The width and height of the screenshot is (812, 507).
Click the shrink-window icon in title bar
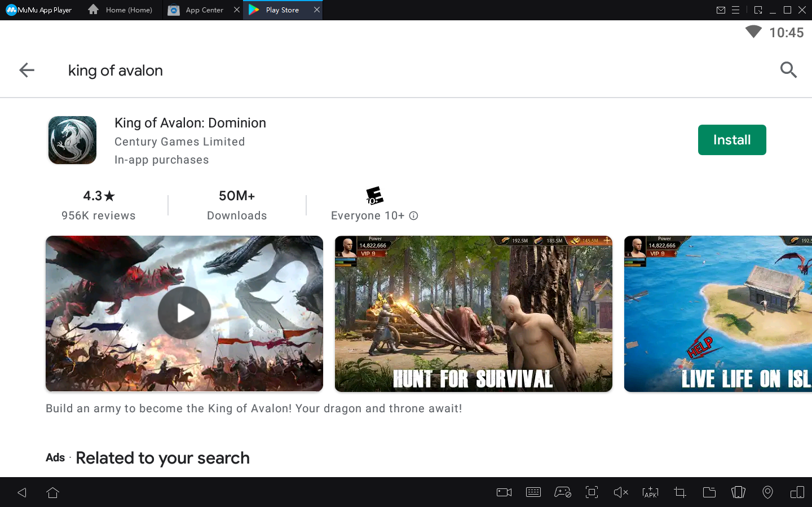point(758,10)
